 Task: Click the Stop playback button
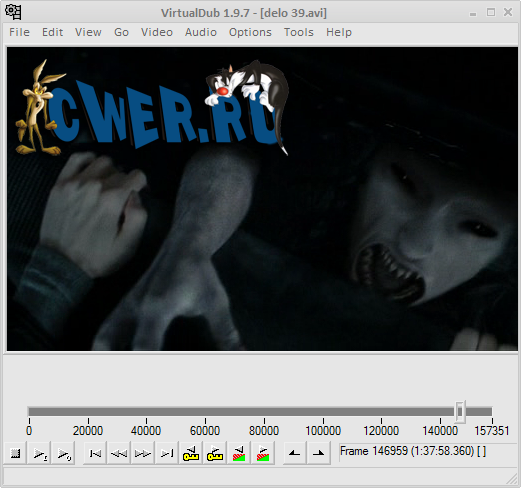tap(15, 453)
